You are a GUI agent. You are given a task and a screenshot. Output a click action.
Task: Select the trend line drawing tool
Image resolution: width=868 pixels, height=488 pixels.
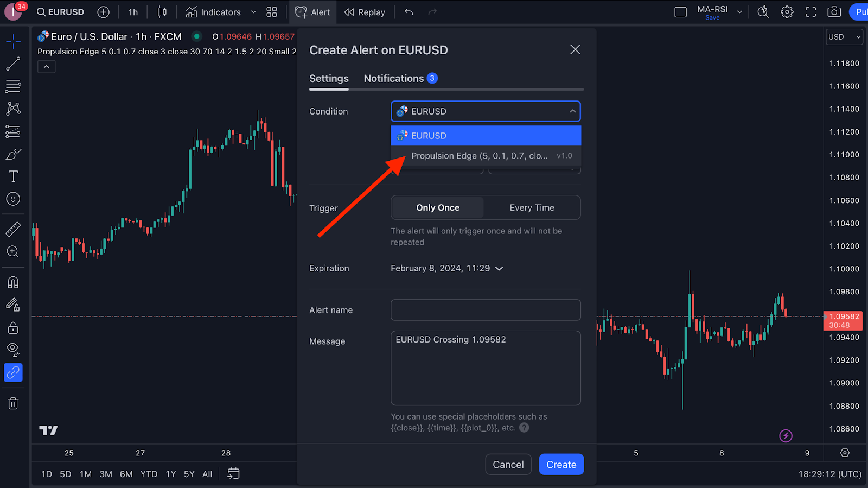coord(13,64)
